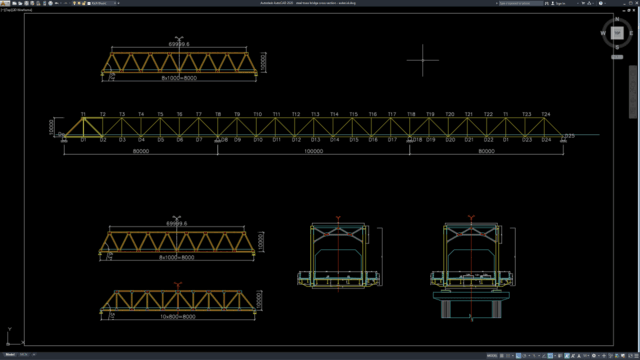The image size is (640, 360).
Task: Click viewport minus control at top left
Action: click(x=2, y=9)
